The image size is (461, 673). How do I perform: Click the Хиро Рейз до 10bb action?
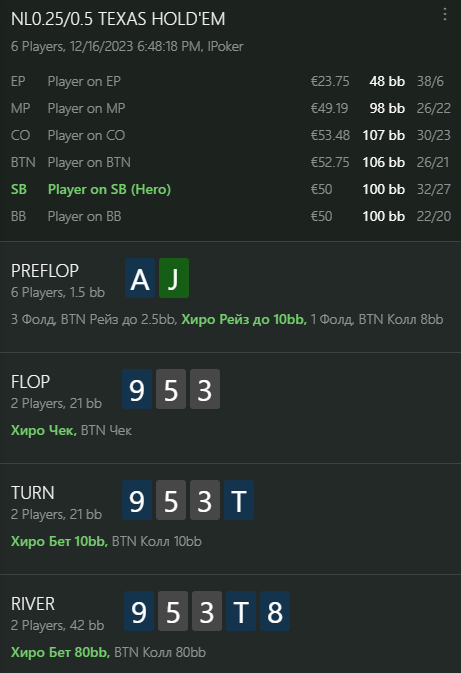244,319
